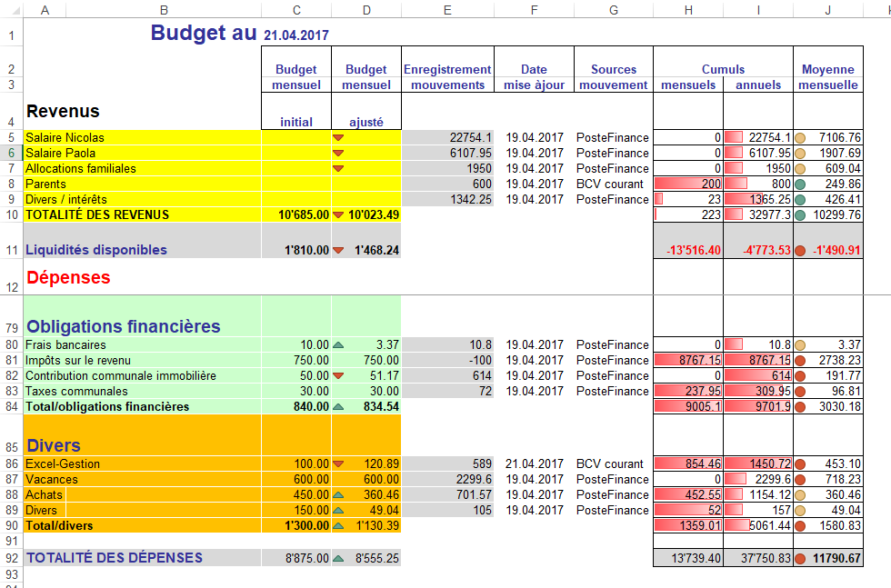Screen dimensions: 891x588
Task: Click the red arrow in TOTALITÉ DES REVENUS row
Action: (x=338, y=214)
